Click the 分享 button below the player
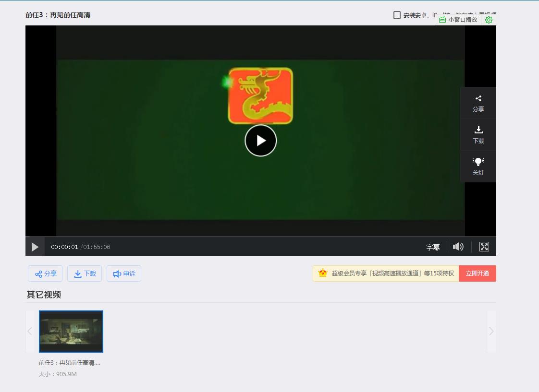Screen dimensions: 539x392 click(45, 273)
